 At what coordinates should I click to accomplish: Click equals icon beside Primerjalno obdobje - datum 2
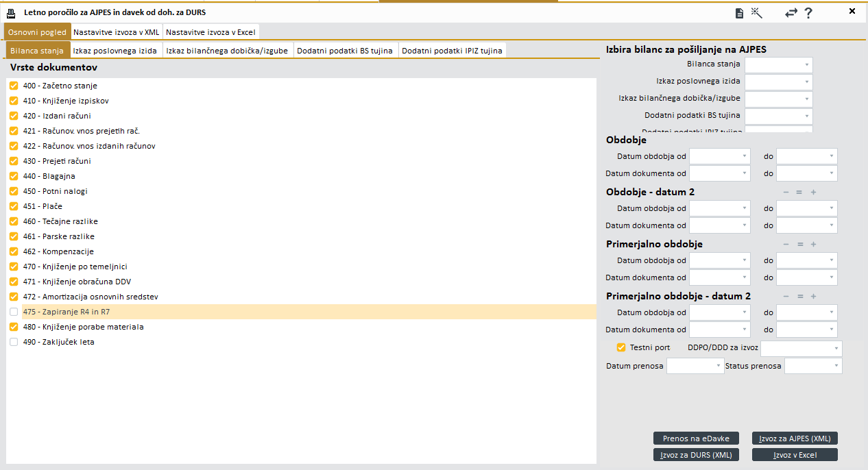click(x=799, y=297)
